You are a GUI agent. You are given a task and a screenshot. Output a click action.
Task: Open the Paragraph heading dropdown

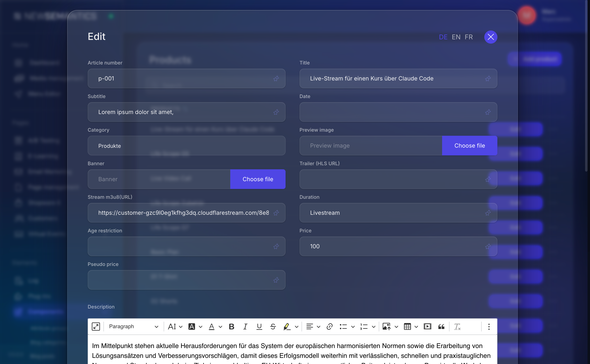coord(133,327)
